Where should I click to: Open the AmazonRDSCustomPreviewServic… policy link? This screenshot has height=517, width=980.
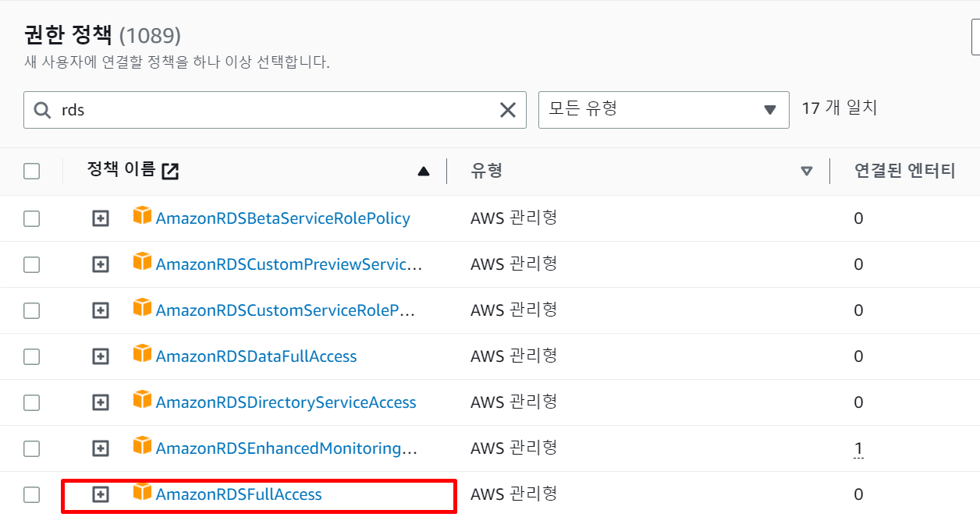tap(289, 264)
